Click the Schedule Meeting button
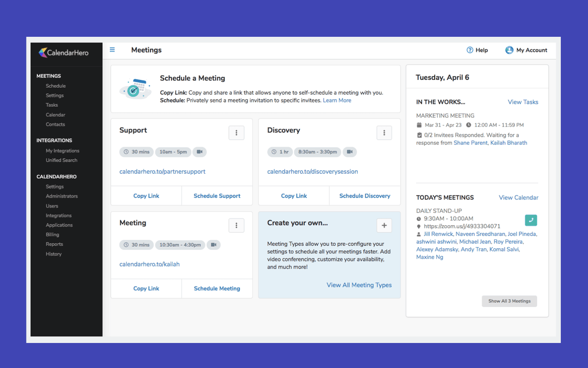This screenshot has width=588, height=368. (x=217, y=289)
